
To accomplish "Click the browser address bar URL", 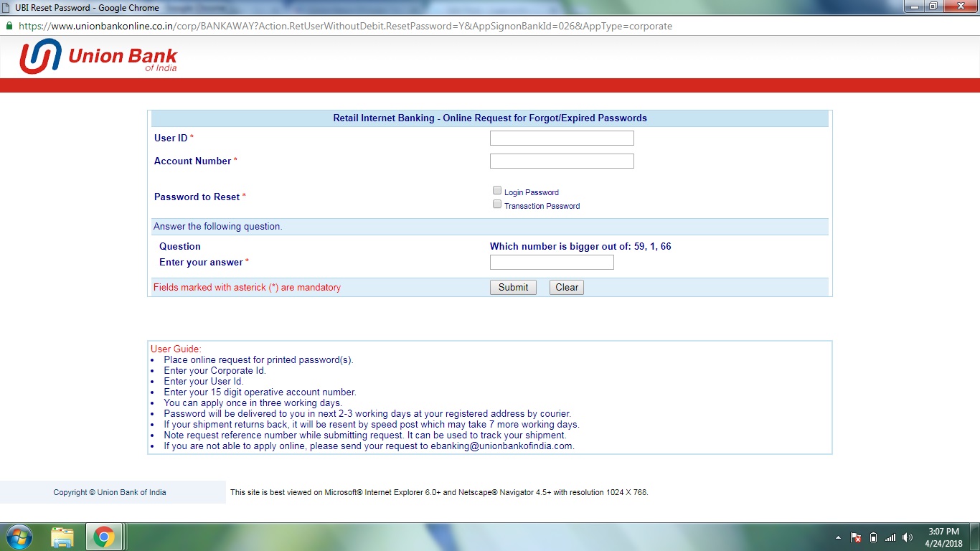I will pos(345,26).
